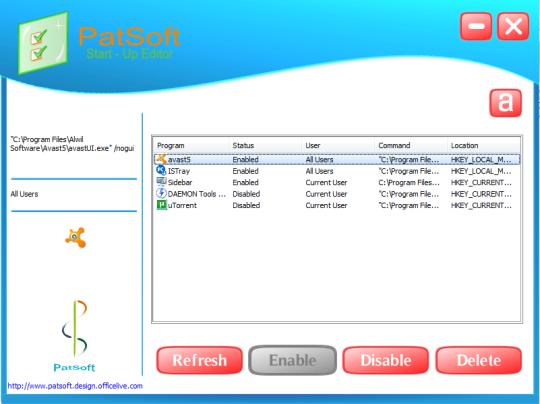540x404 pixels.
Task: Click the PatSoft logo in the left panel
Action: pos(74,336)
